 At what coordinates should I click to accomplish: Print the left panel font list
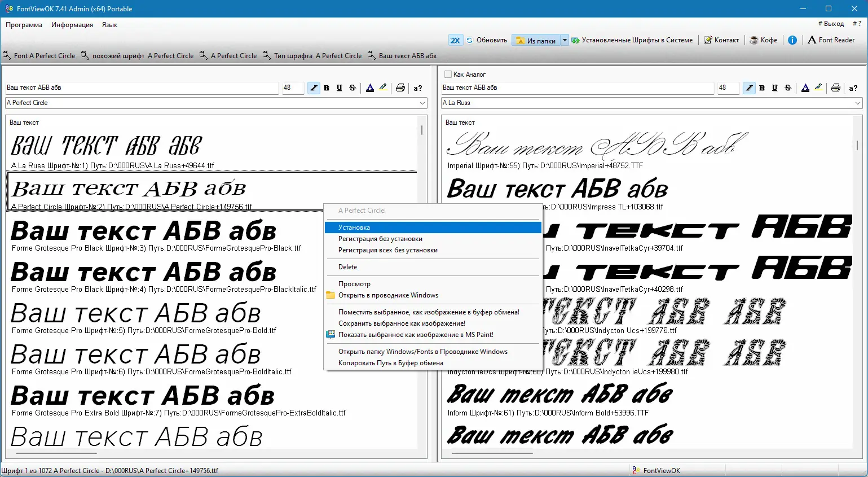pos(400,88)
